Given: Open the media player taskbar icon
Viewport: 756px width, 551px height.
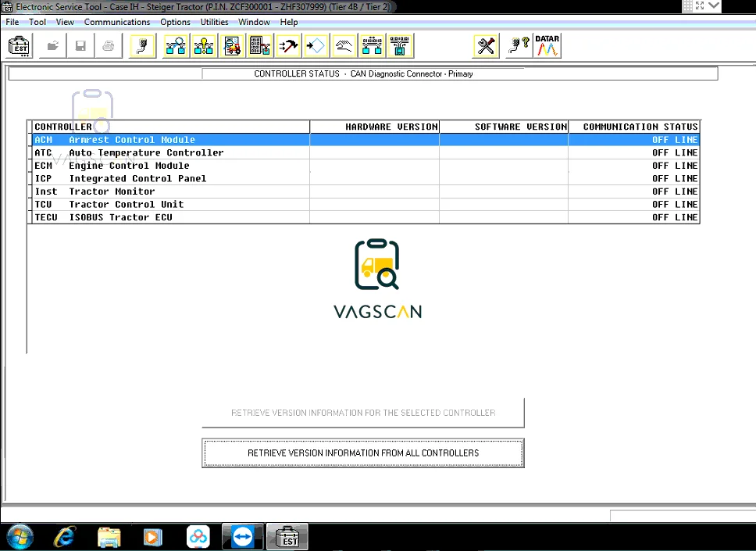Looking at the screenshot, I should coord(152,537).
